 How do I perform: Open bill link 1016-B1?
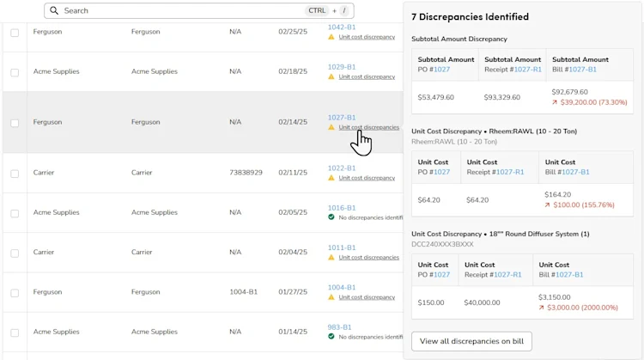(x=342, y=208)
